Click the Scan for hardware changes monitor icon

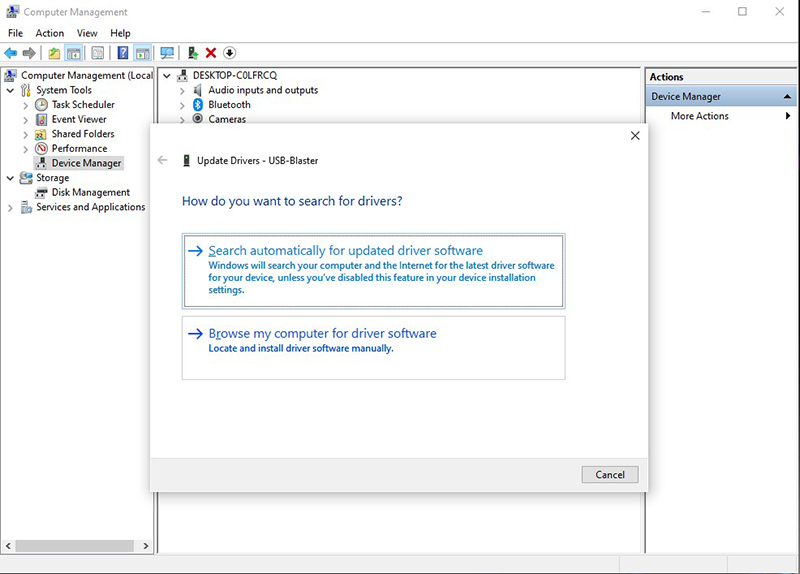point(167,53)
